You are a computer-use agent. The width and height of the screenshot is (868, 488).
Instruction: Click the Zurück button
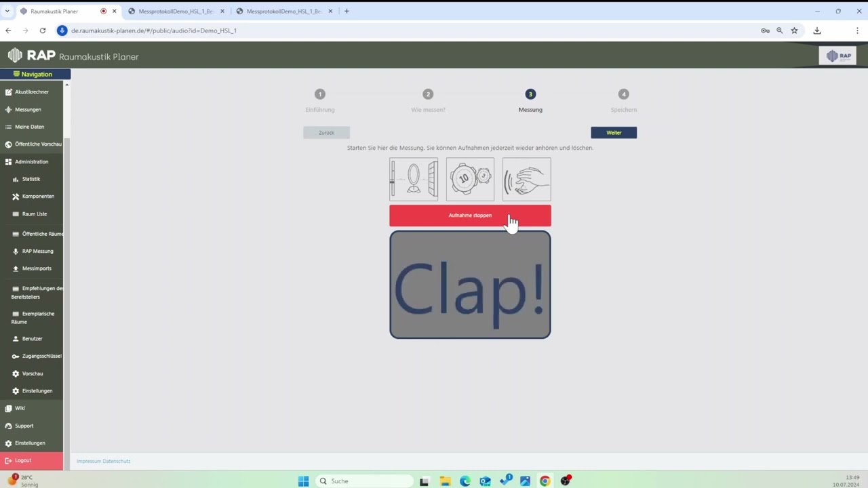(x=326, y=133)
